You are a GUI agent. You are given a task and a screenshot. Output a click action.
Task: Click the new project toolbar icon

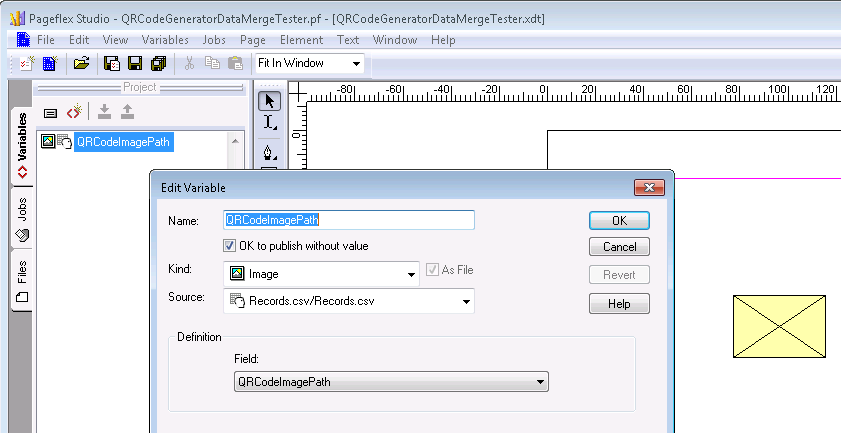[27, 64]
